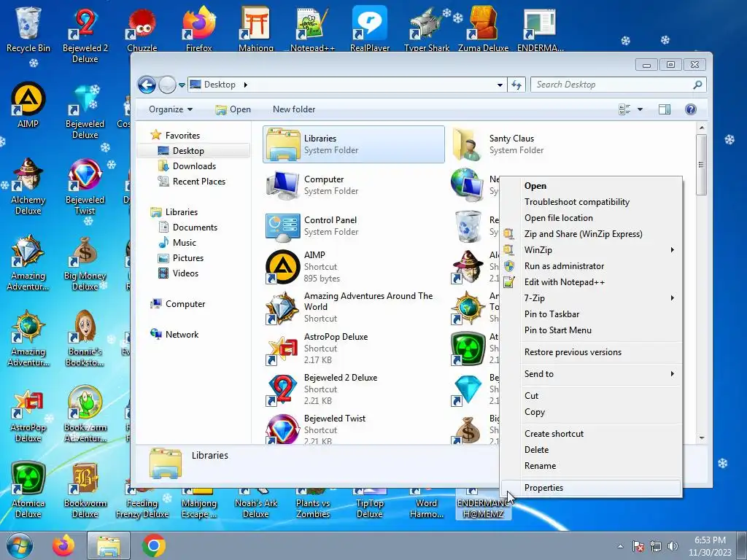Open Action Center flag tray icon
Screen dimensions: 747x560
[x=638, y=546]
